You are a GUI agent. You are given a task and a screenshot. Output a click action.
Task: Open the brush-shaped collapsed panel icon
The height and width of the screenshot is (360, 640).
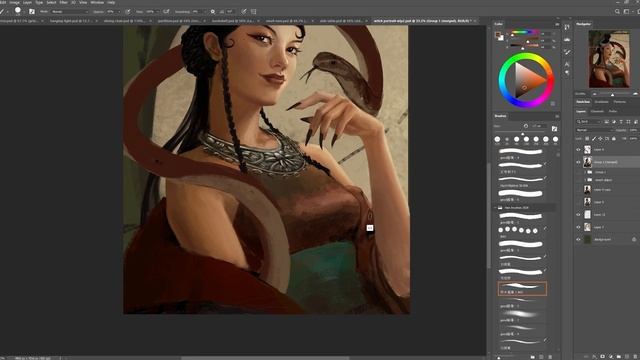(567, 52)
